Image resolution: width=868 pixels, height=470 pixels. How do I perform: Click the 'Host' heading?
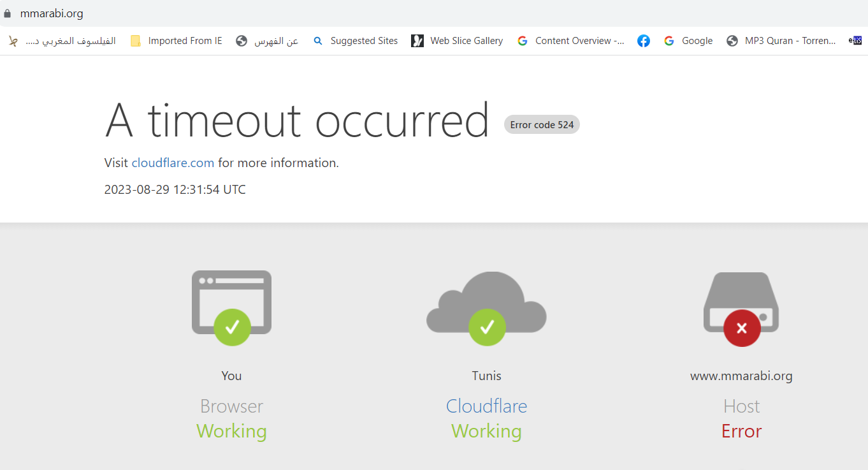(741, 406)
